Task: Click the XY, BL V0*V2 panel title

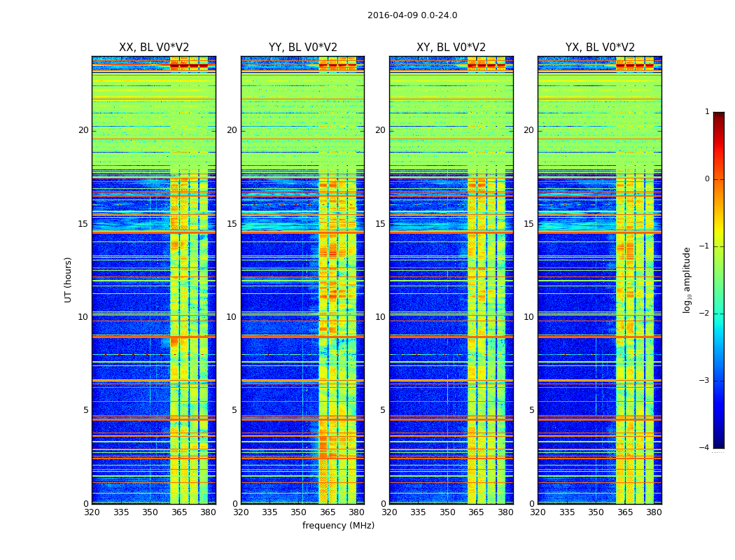Action: tap(451, 48)
